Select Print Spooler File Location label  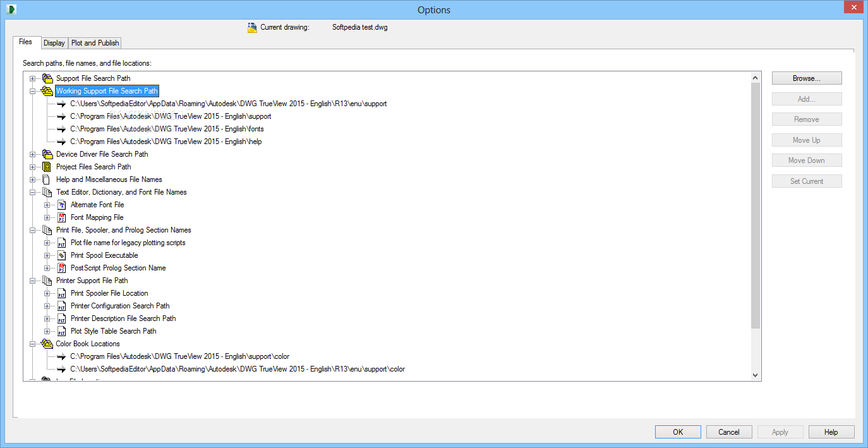click(x=109, y=293)
